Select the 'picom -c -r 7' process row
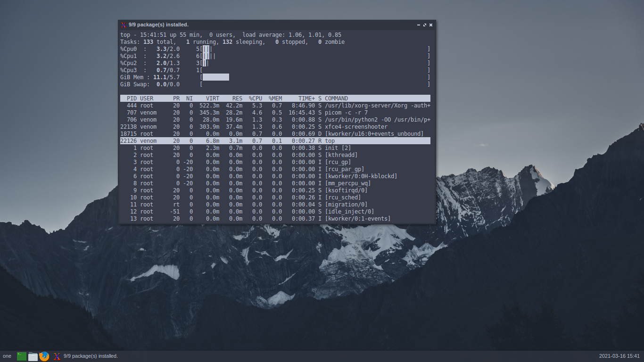Image resolution: width=644 pixels, height=362 pixels. [x=275, y=113]
